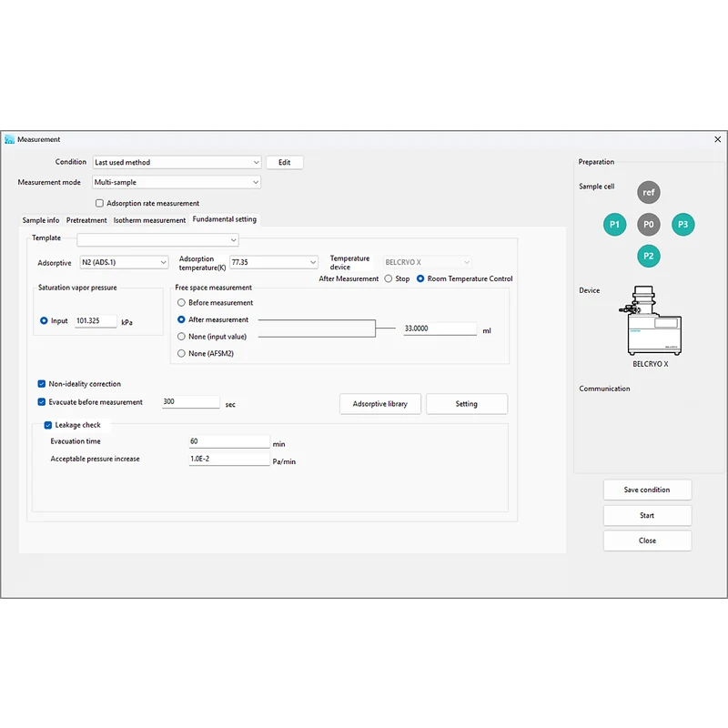
Task: Open the Measurement mode dropdown
Action: (177, 183)
